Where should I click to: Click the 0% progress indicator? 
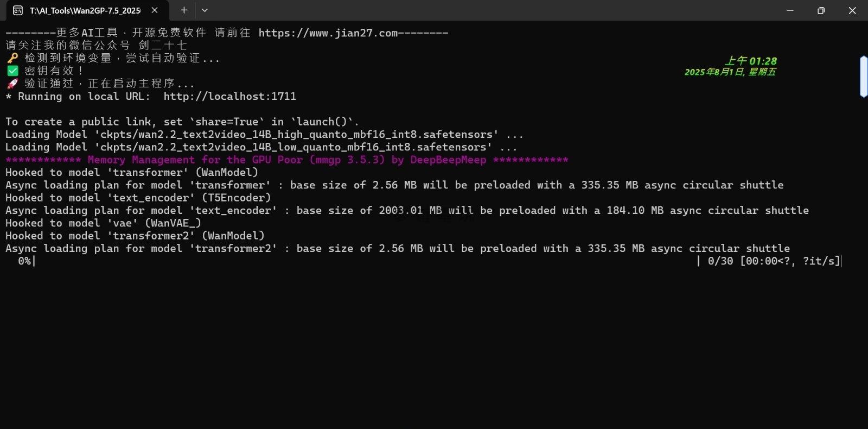pyautogui.click(x=24, y=261)
